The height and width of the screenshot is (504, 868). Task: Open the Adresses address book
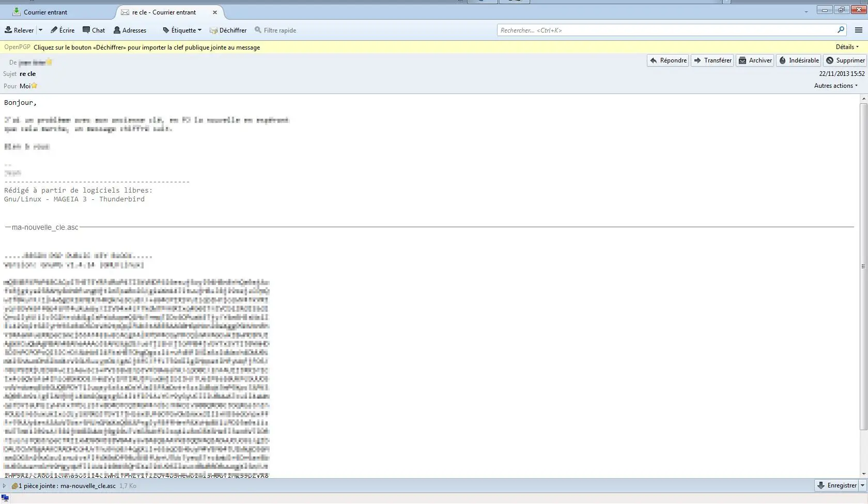click(x=130, y=30)
